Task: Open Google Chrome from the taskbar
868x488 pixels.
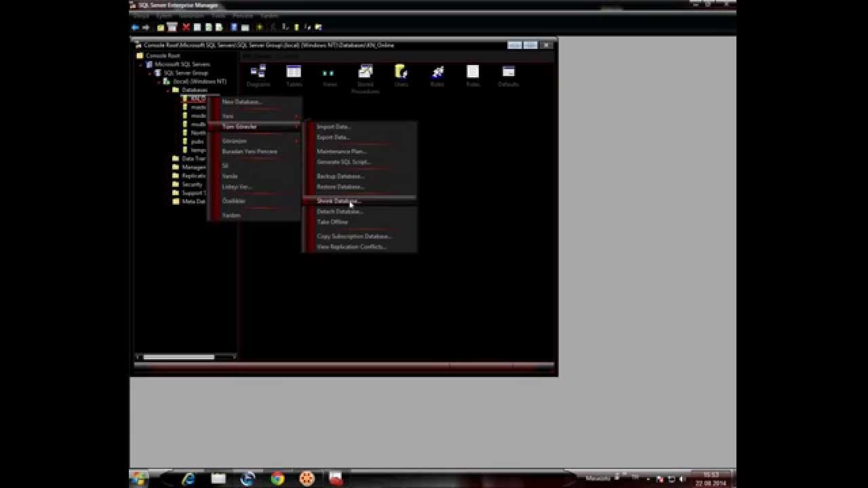Action: tap(277, 479)
